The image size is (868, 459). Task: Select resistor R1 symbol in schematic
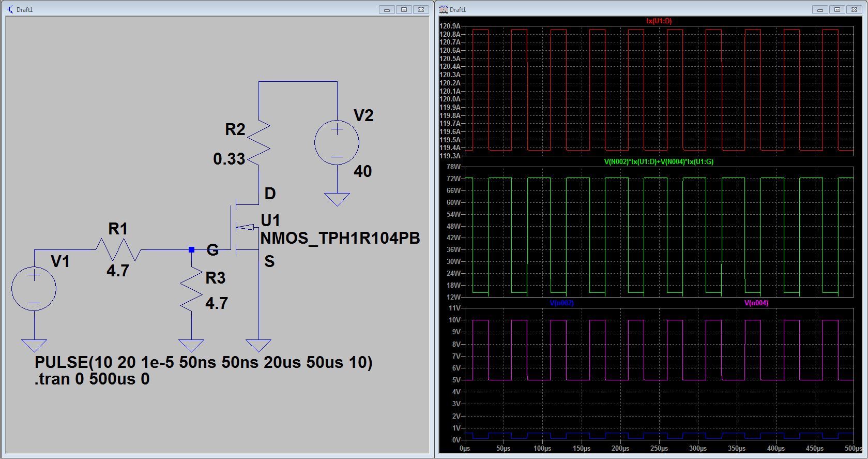tap(118, 249)
